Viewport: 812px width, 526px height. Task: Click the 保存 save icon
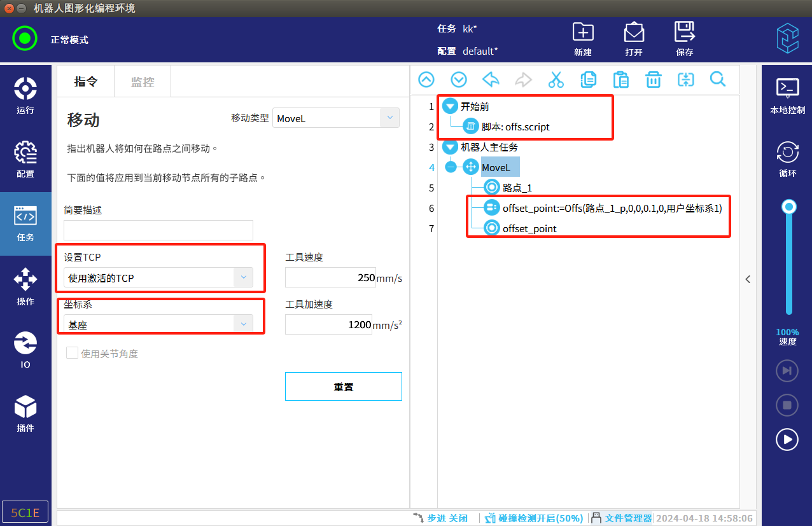685,39
